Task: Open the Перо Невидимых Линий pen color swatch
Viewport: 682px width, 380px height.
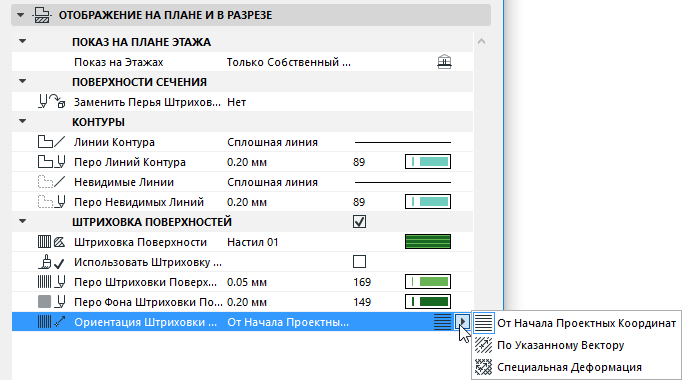Action: point(428,202)
